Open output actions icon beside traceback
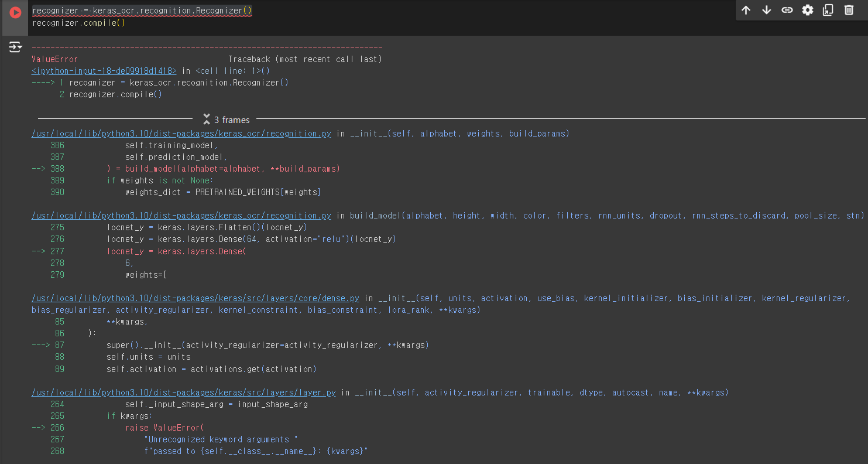The image size is (868, 464). tap(15, 47)
